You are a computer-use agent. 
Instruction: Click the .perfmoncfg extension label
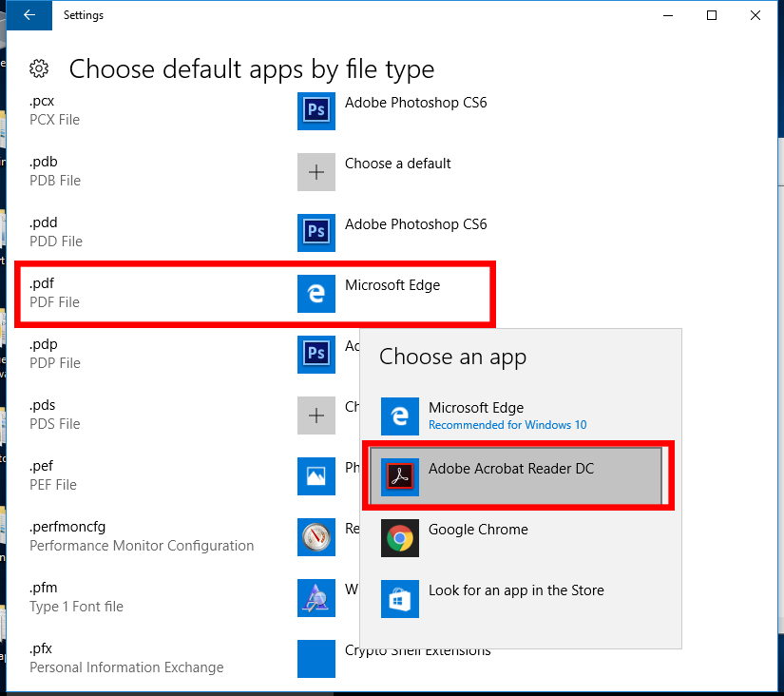tap(67, 527)
